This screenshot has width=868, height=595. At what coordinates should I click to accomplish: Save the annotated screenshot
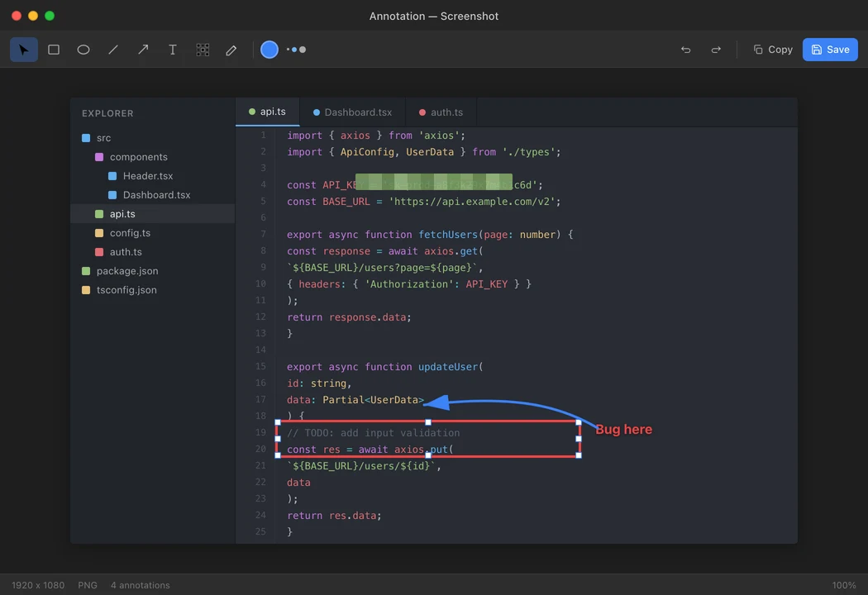click(830, 50)
